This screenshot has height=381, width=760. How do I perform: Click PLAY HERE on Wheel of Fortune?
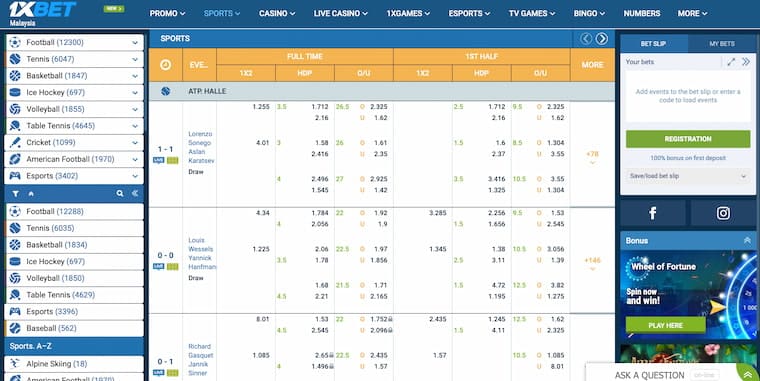point(665,325)
